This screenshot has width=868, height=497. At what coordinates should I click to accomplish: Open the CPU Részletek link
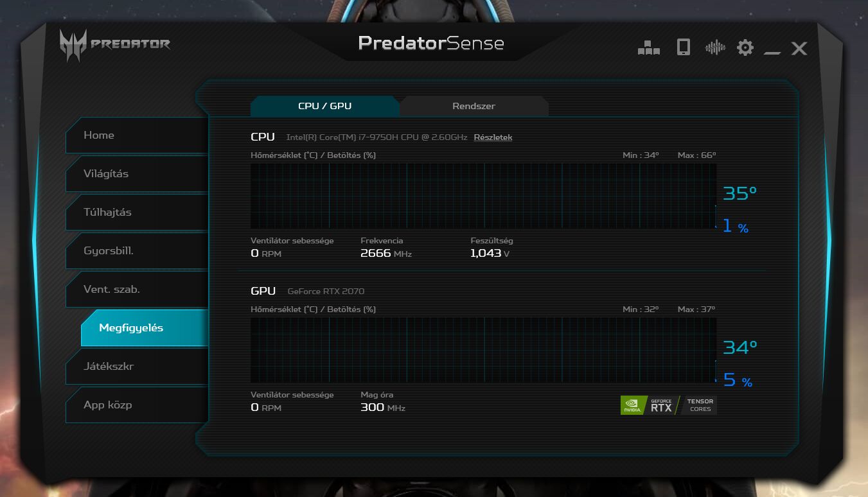493,137
